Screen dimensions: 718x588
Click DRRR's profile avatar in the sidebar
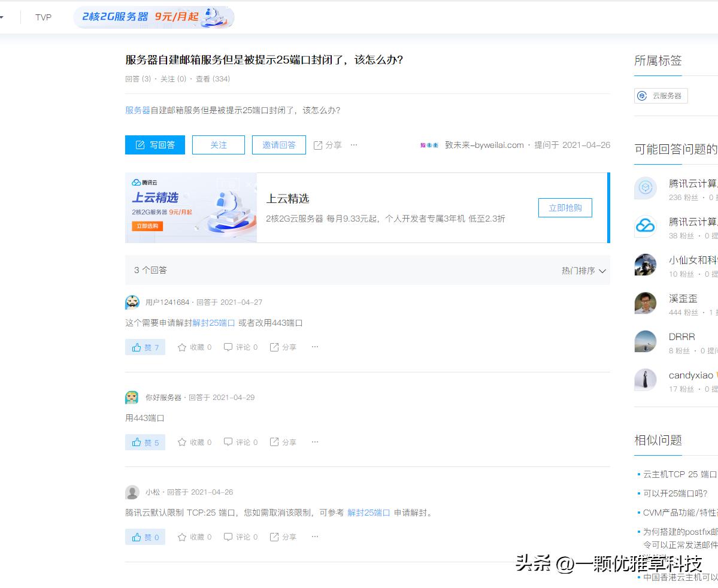(645, 342)
